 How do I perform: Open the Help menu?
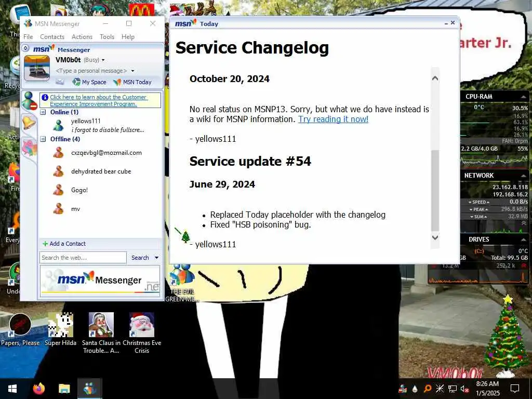tap(128, 37)
